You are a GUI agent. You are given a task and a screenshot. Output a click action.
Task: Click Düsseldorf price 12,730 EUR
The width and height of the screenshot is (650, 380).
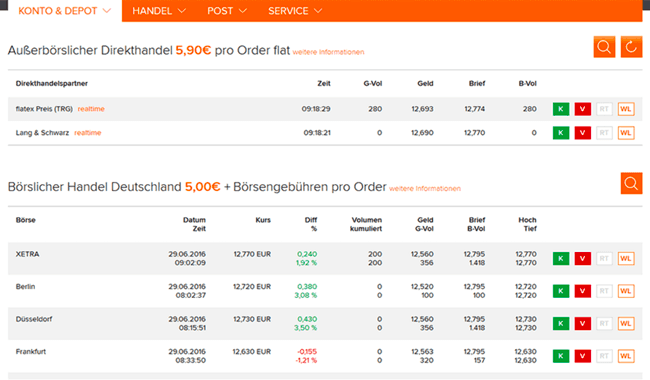pyautogui.click(x=252, y=319)
